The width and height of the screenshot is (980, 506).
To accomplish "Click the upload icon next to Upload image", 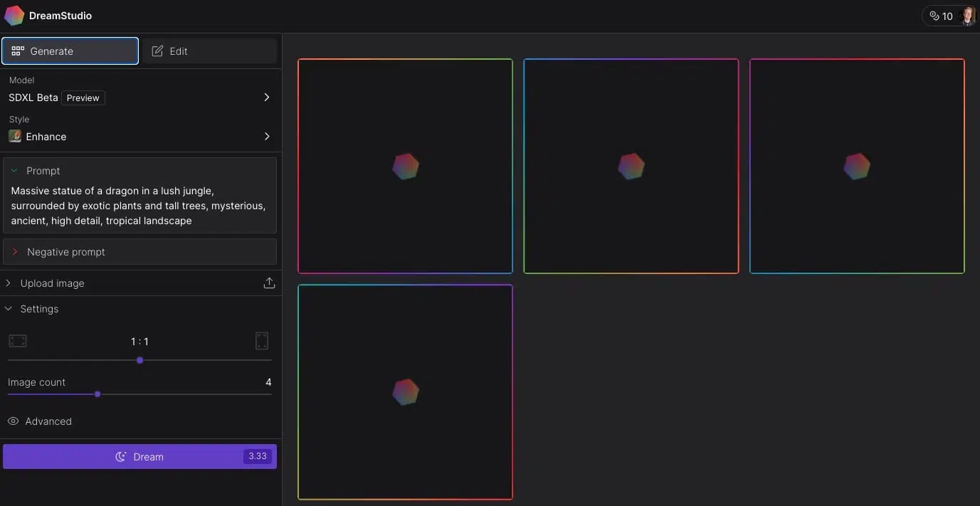I will [269, 283].
